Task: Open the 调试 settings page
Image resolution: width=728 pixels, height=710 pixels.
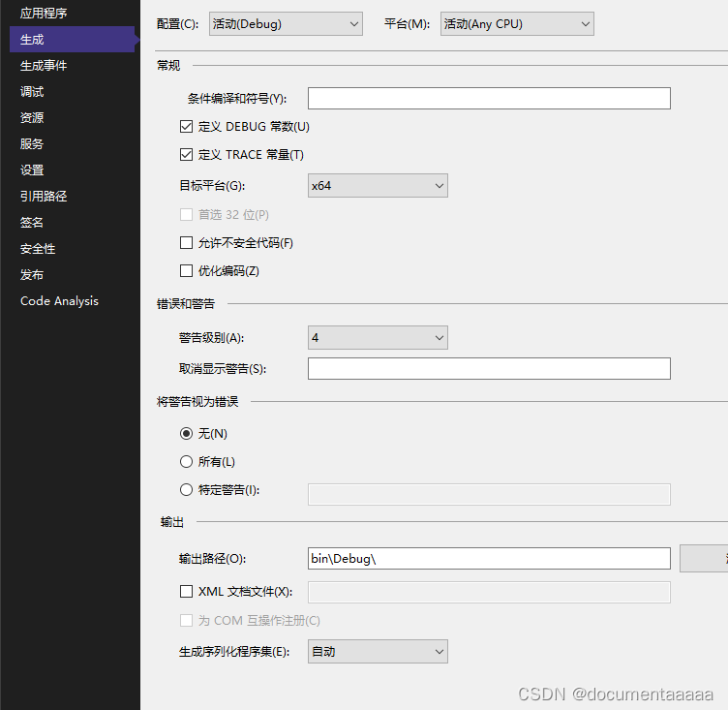Action: [x=32, y=92]
